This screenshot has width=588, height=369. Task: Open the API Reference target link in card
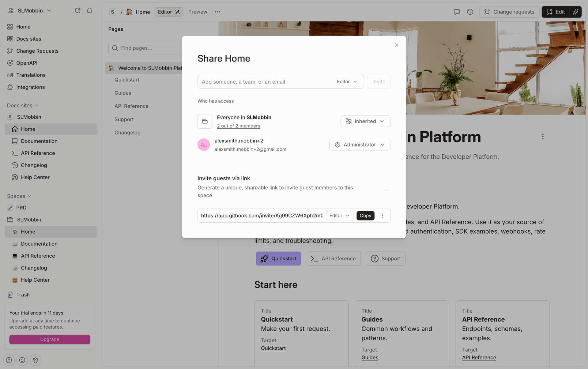point(479,357)
